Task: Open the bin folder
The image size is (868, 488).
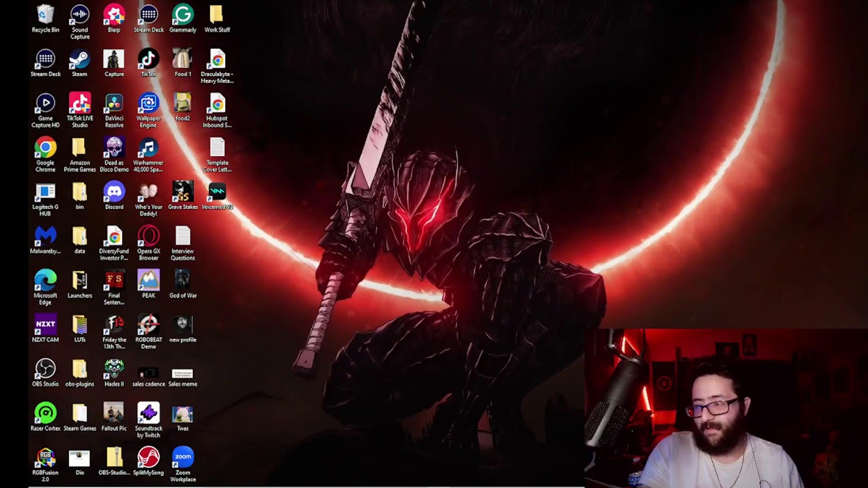Action: (x=80, y=196)
